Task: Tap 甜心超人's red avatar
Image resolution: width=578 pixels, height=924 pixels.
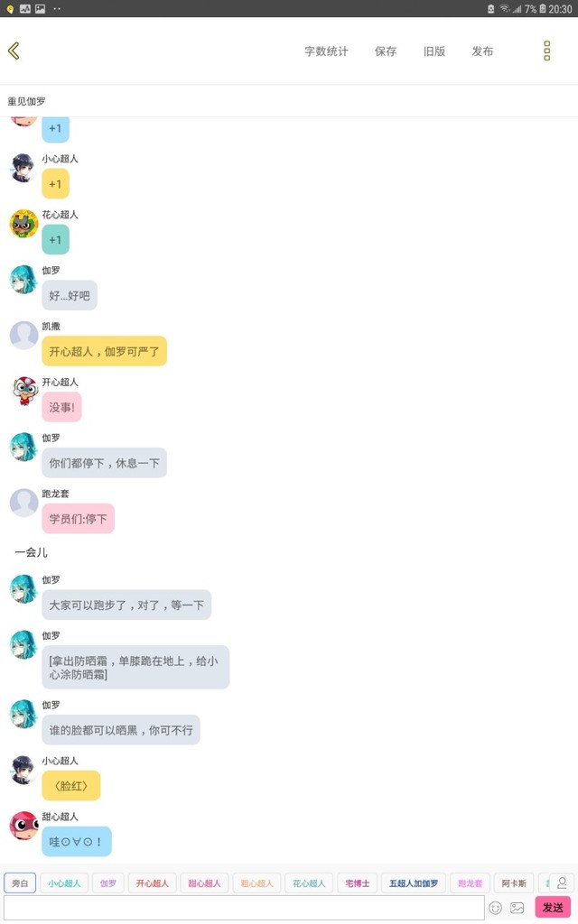Action: (23, 826)
